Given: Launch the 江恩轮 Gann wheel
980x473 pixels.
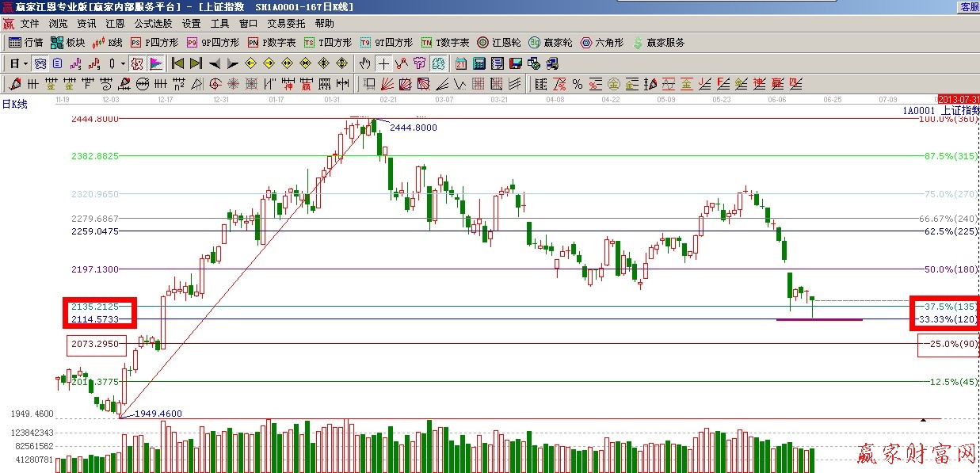Looking at the screenshot, I should 499,43.
